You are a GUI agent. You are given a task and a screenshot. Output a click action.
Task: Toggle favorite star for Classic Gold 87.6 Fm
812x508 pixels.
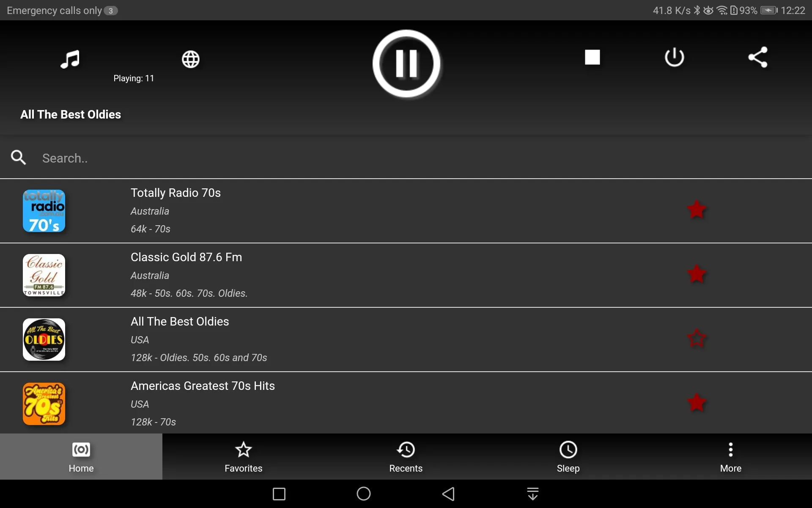coord(696,273)
